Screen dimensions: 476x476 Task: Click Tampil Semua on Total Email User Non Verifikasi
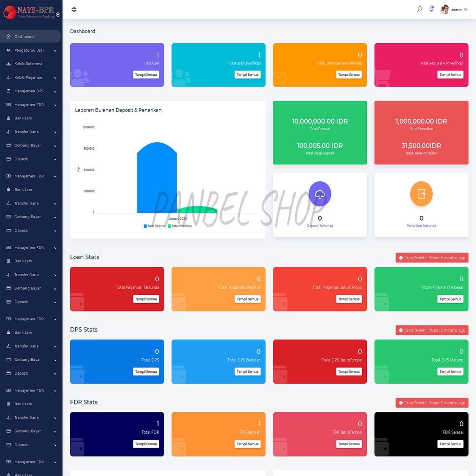click(x=349, y=75)
